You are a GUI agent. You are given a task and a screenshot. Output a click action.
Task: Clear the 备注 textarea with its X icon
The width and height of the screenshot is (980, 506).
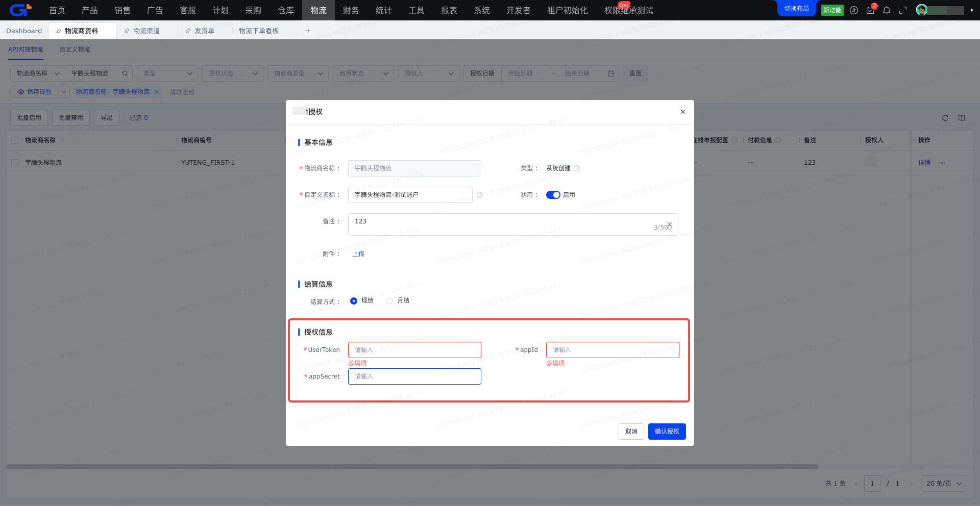[x=670, y=224]
